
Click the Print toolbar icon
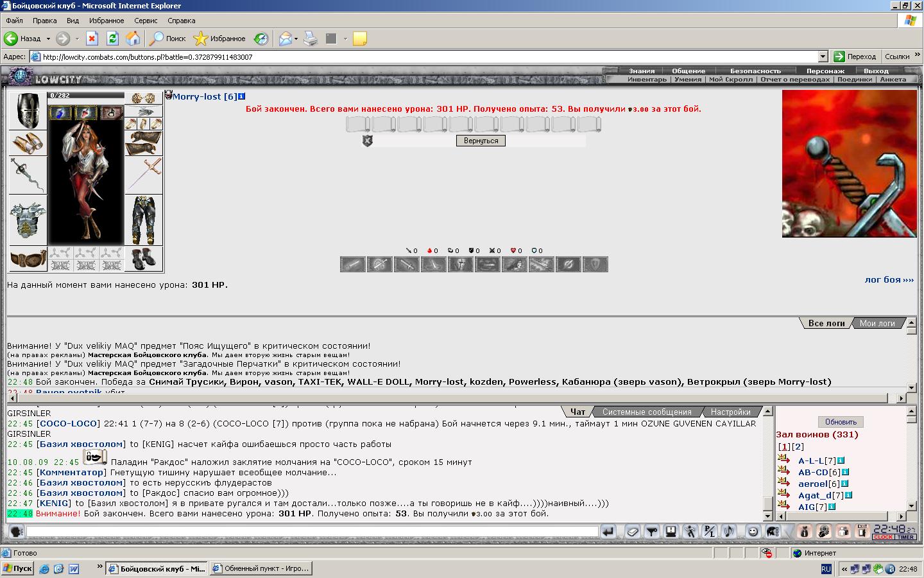click(311, 39)
